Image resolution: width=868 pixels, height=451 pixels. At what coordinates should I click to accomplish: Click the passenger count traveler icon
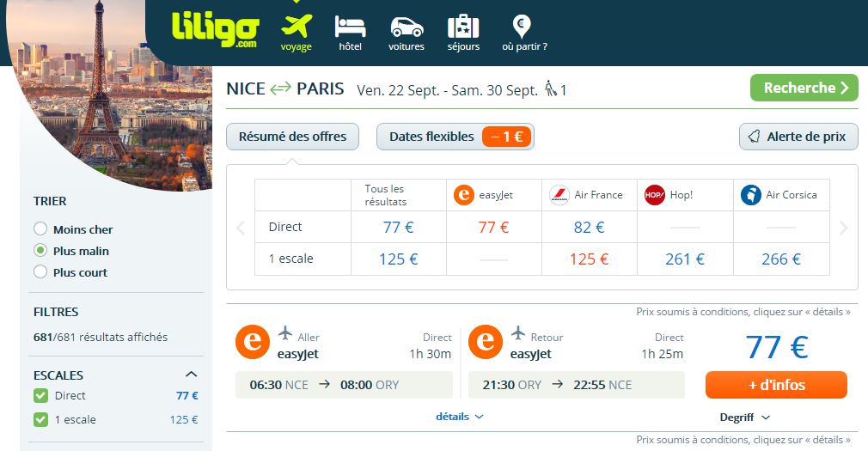550,88
